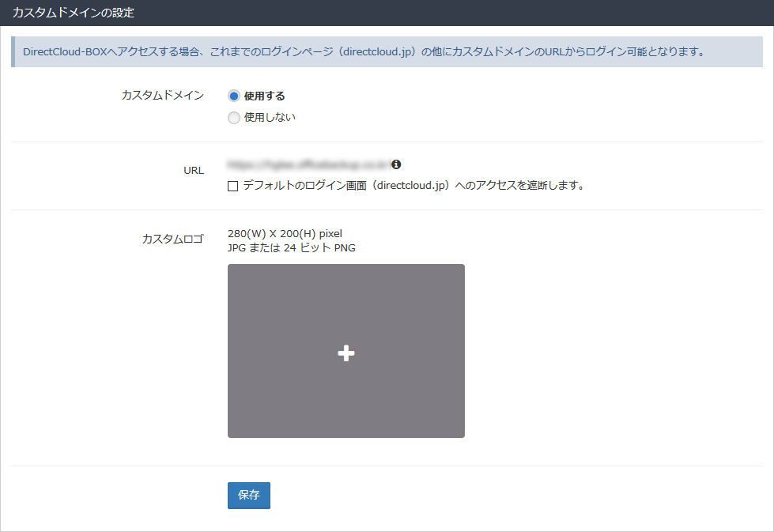This screenshot has width=774, height=532.
Task: Select the 使用する radio button
Action: pyautogui.click(x=233, y=96)
